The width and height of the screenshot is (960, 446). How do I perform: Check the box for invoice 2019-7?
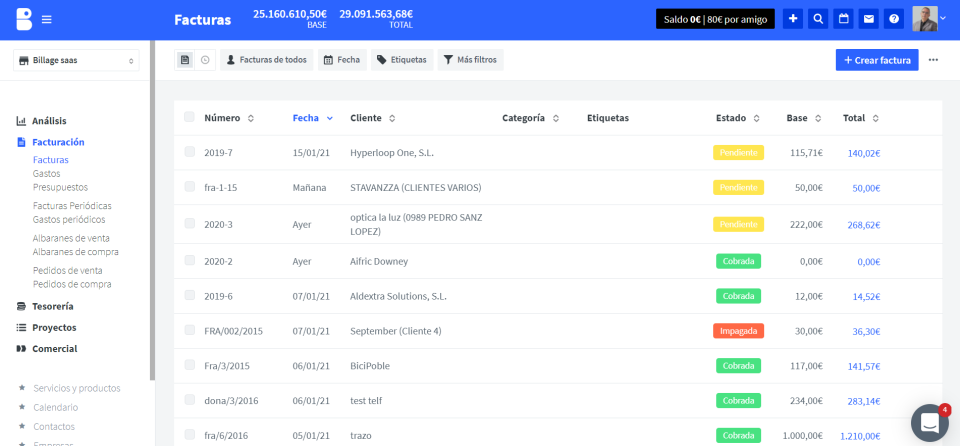(x=189, y=152)
